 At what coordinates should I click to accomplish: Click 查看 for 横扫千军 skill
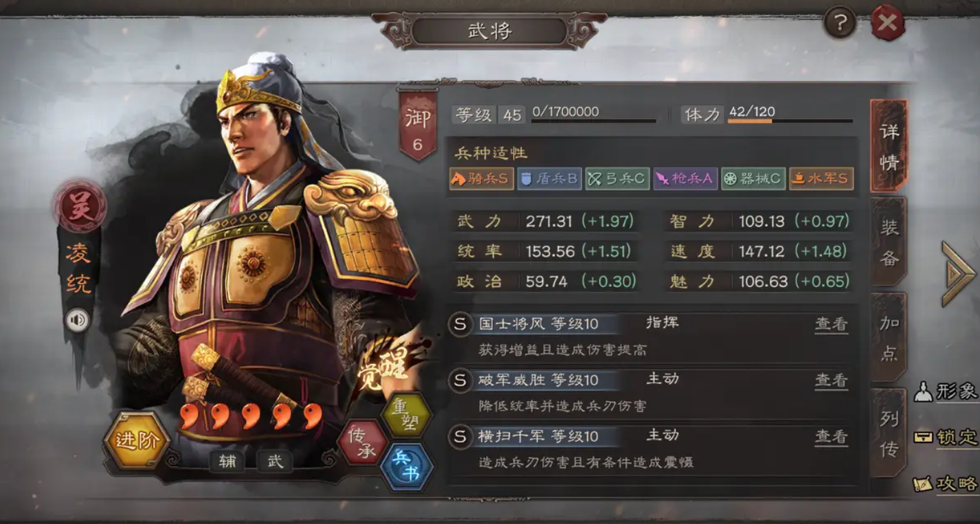831,437
